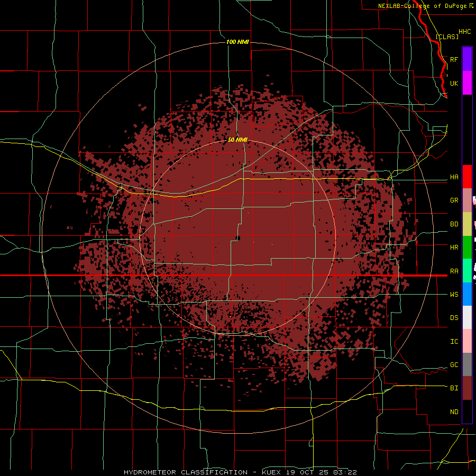Pick the bright green RA swatch
Image resolution: width=476 pixels, height=476 pixels.
click(467, 271)
